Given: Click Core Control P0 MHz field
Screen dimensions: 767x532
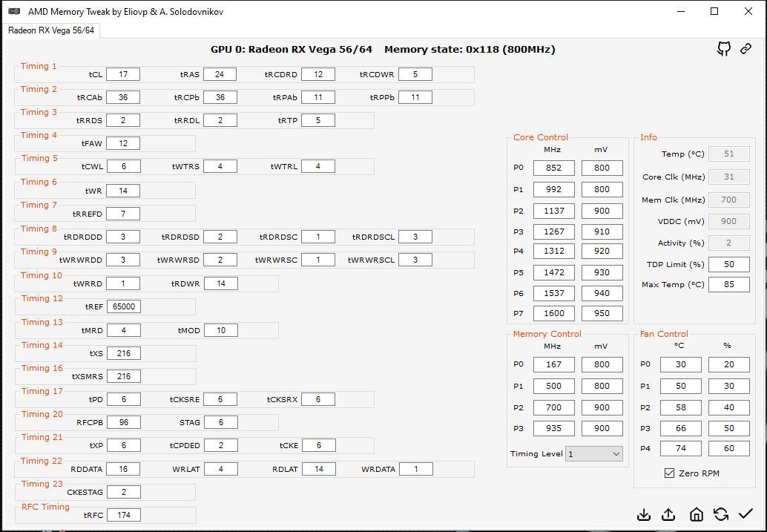Looking at the screenshot, I should [x=553, y=168].
